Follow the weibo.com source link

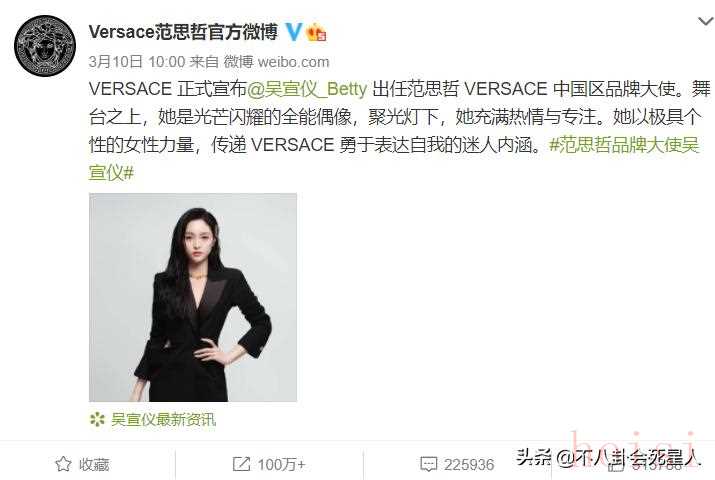click(x=293, y=62)
